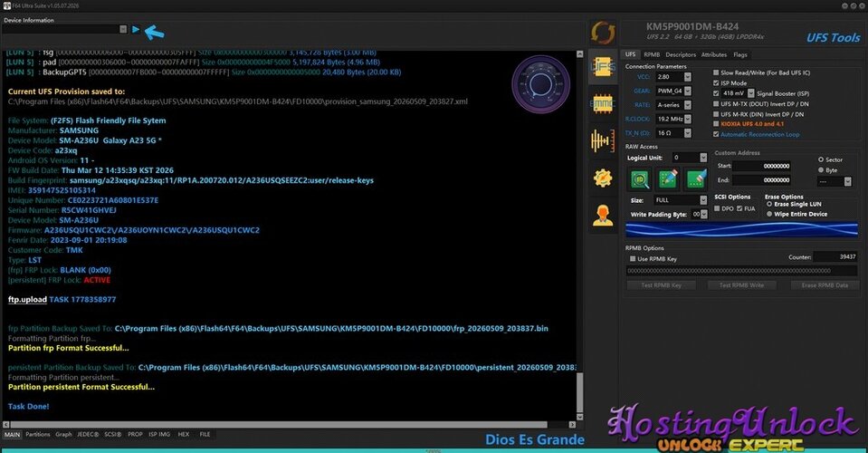Screen dimensions: 868x453
Task: Switch to the Flags tab
Action: coord(740,55)
